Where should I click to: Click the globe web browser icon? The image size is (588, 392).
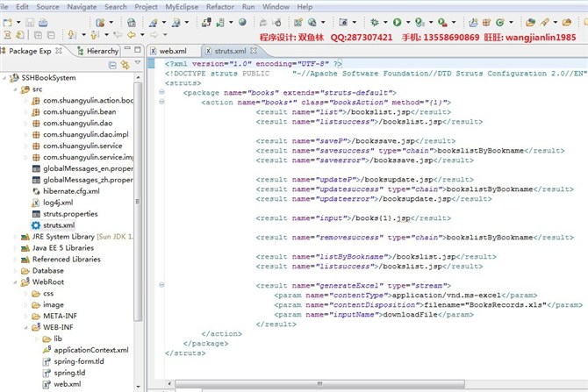pos(242,22)
